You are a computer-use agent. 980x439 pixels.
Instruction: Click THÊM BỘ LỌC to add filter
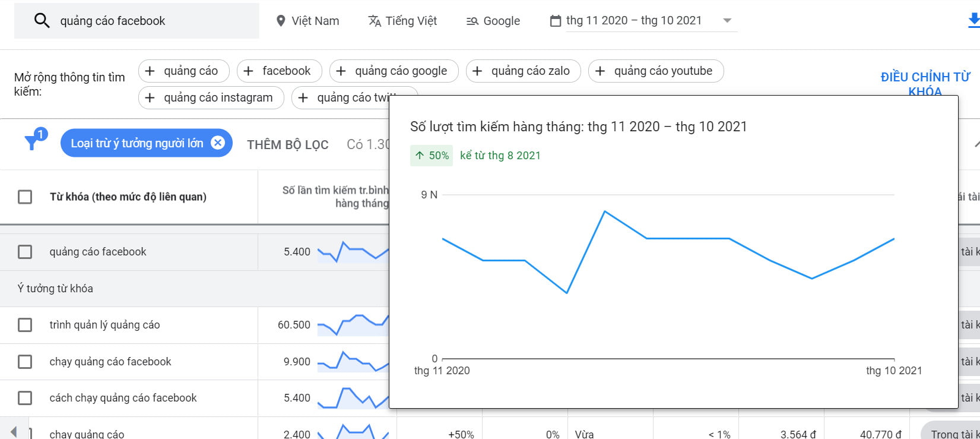288,145
